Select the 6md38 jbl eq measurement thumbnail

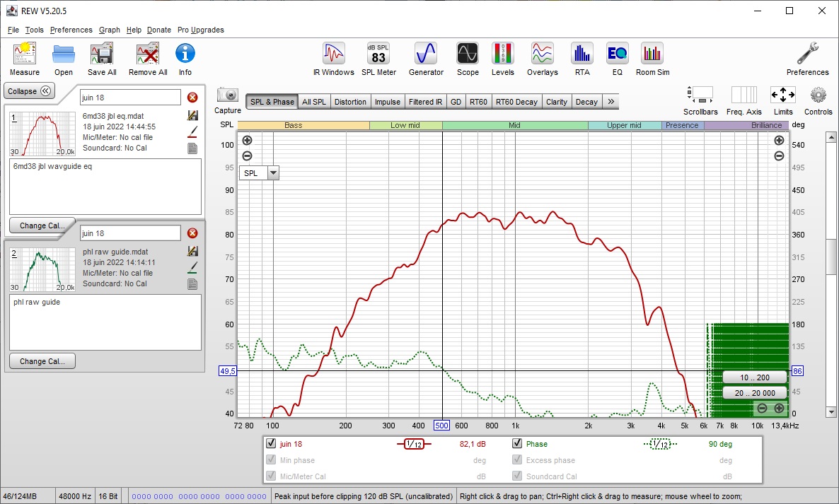click(43, 134)
